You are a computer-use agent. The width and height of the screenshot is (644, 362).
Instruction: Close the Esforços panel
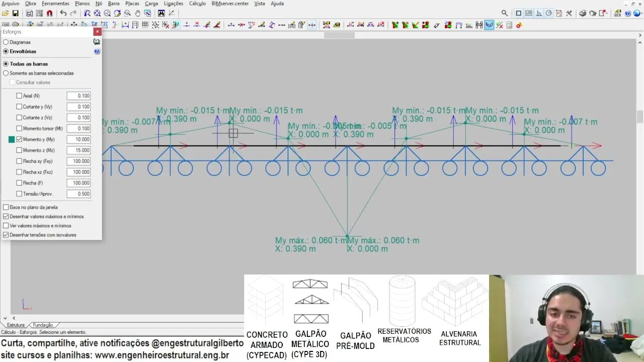[97, 32]
